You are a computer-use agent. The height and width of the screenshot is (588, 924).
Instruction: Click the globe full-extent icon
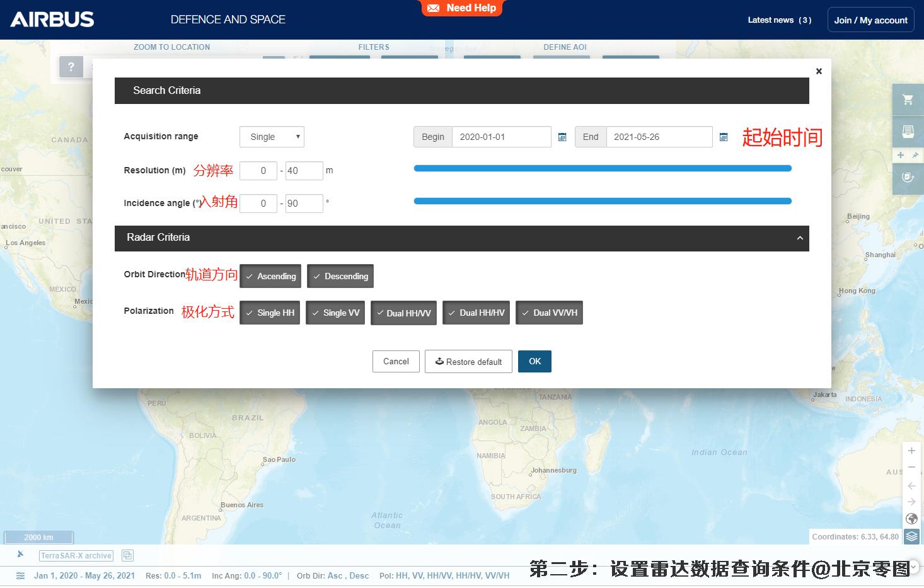[911, 519]
